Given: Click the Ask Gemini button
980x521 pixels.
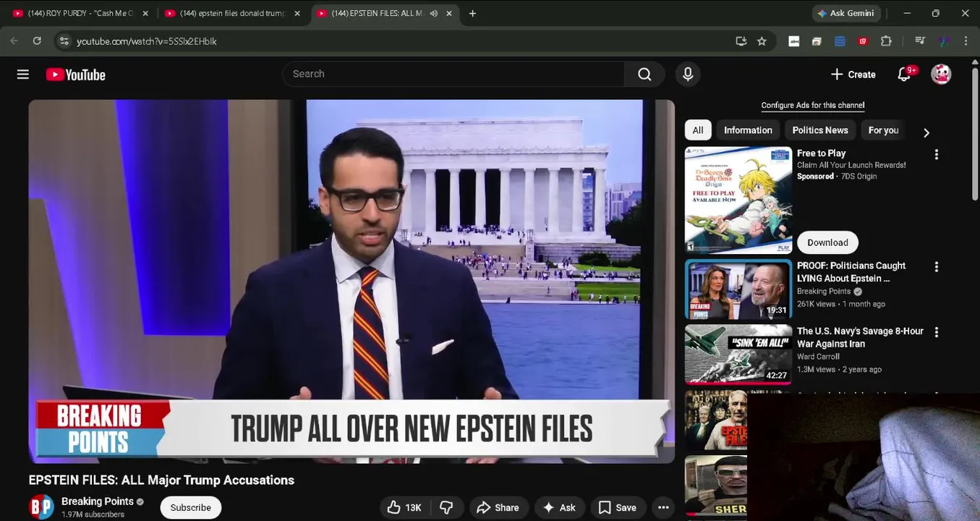Looking at the screenshot, I should (846, 13).
